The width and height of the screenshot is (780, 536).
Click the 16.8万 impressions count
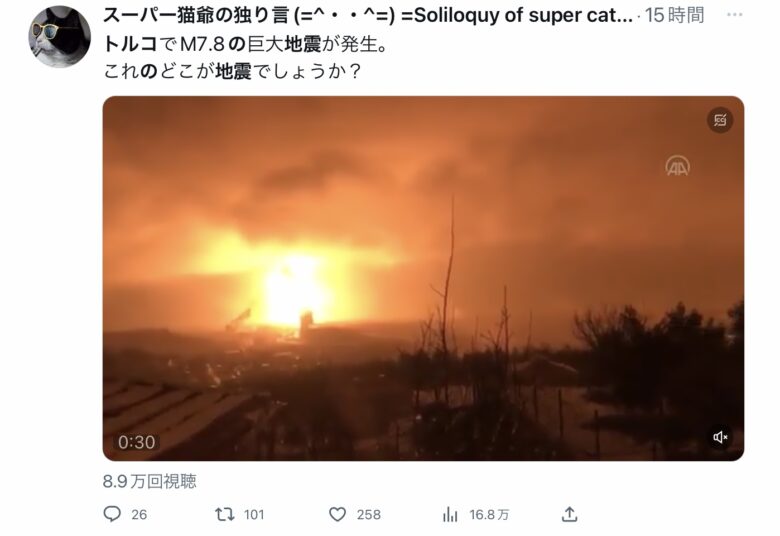click(489, 515)
